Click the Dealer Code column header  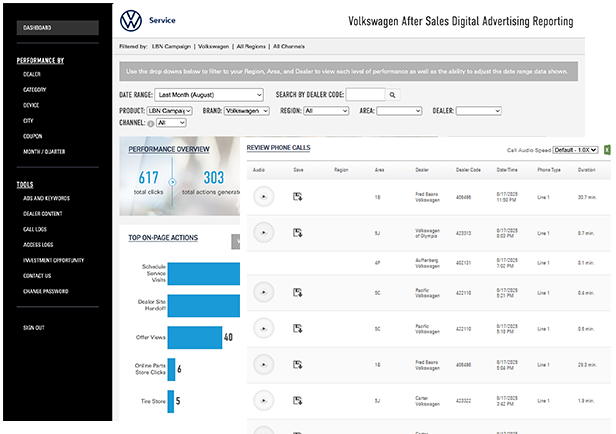468,170
